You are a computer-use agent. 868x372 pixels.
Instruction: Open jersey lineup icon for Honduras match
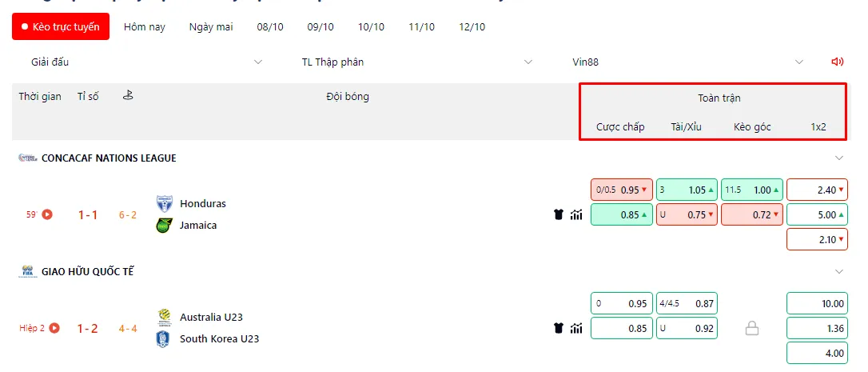click(559, 214)
